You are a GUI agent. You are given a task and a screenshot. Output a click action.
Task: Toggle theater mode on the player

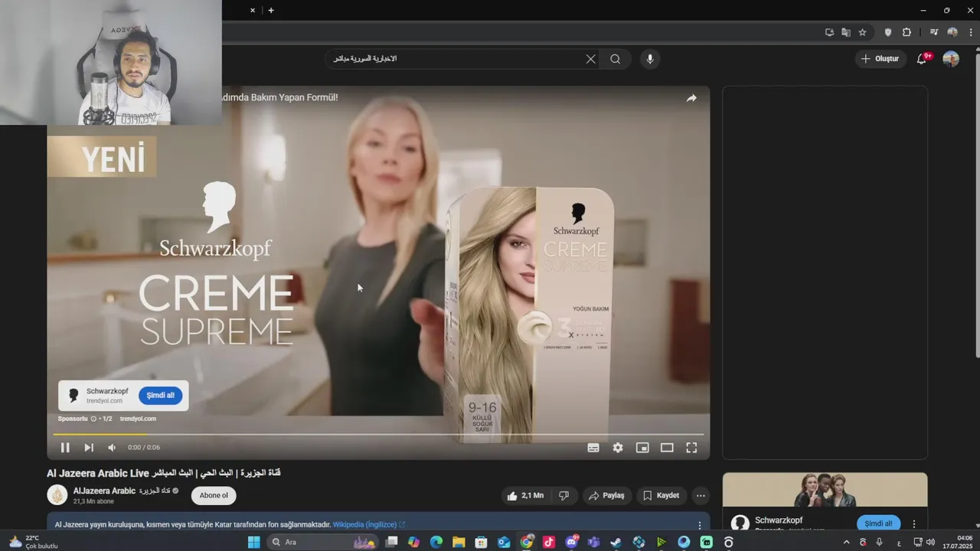pos(667,448)
